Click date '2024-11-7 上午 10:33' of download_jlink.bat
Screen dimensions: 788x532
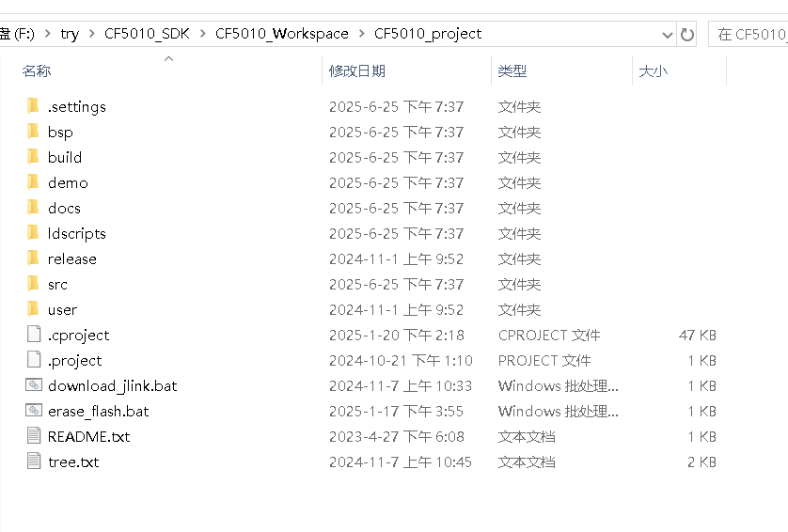[x=401, y=385]
